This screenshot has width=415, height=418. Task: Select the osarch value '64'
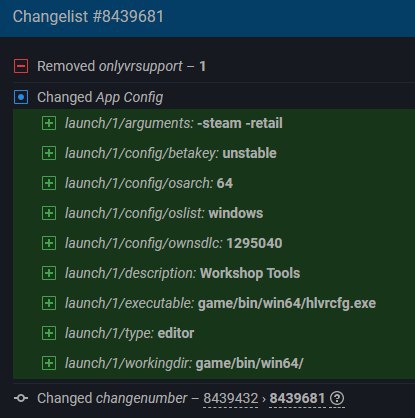pos(225,183)
